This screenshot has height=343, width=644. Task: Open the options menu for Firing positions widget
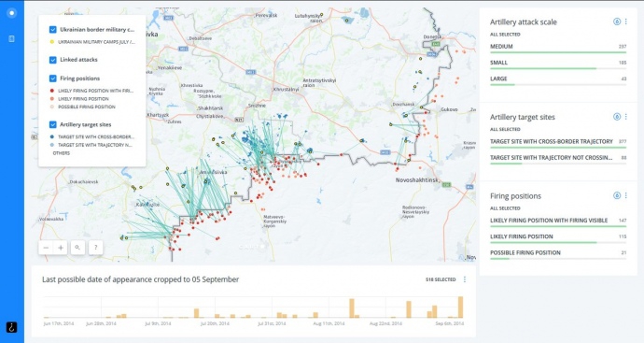pyautogui.click(x=626, y=195)
